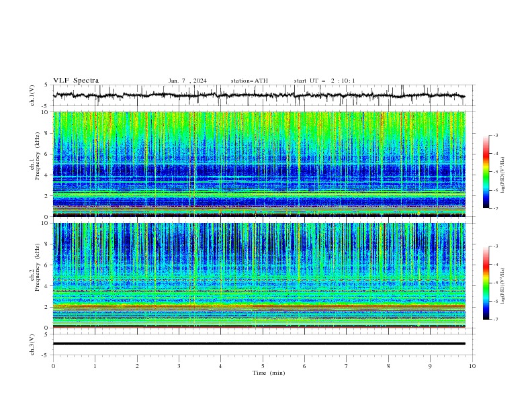Click the "station=ATH" header text
The image size is (532, 411).
click(249, 81)
